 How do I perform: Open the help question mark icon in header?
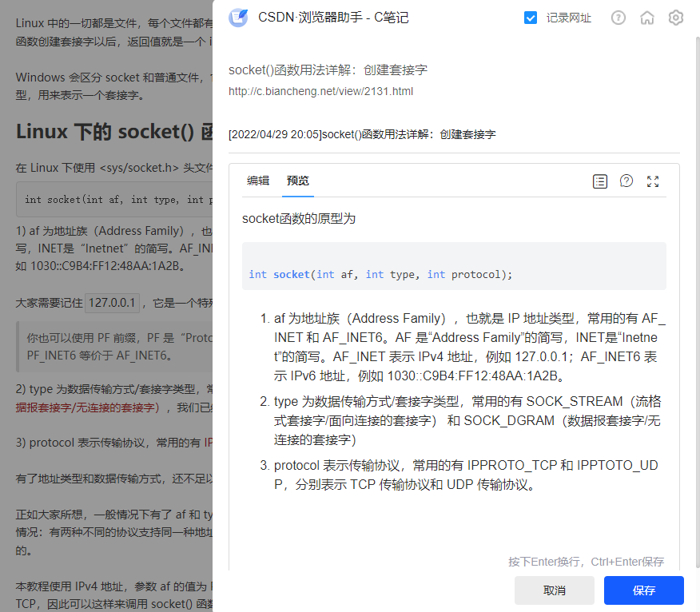[618, 18]
